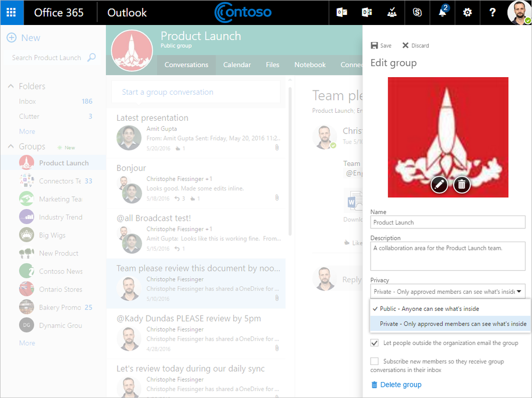Open the Outlook mail icon in top bar
The image size is (532, 398).
[x=342, y=13]
